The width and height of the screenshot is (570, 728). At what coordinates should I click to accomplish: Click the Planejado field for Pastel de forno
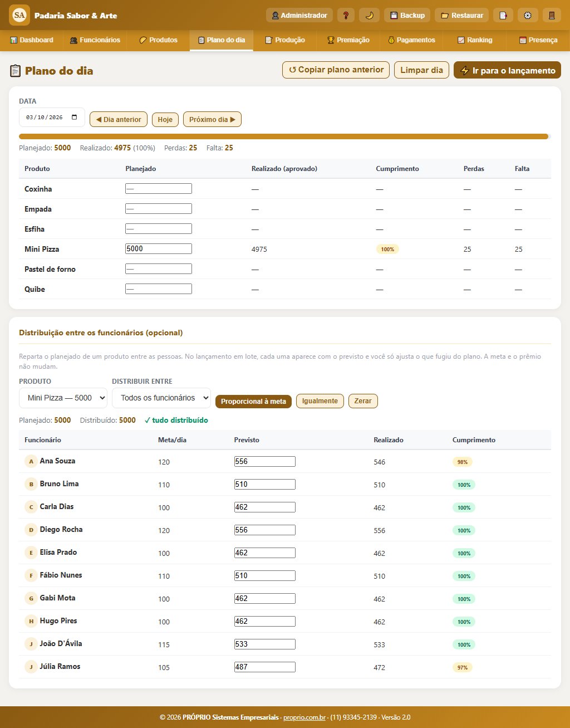pos(159,269)
